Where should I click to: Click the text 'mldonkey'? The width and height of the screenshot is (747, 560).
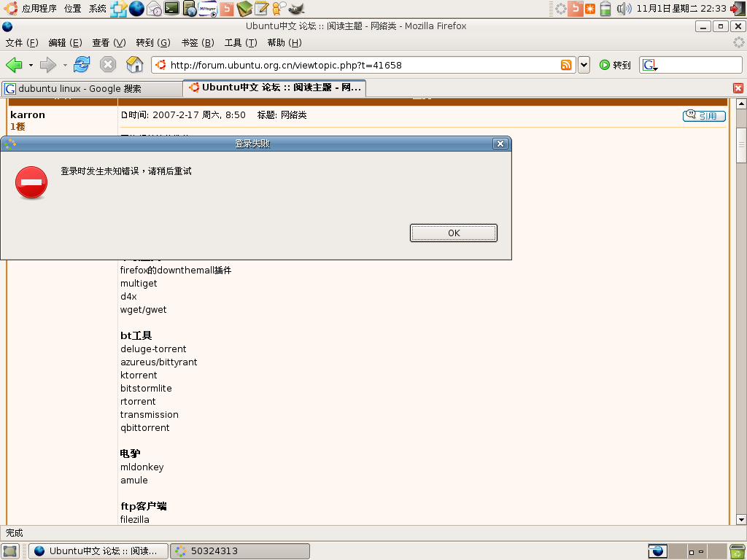click(142, 467)
